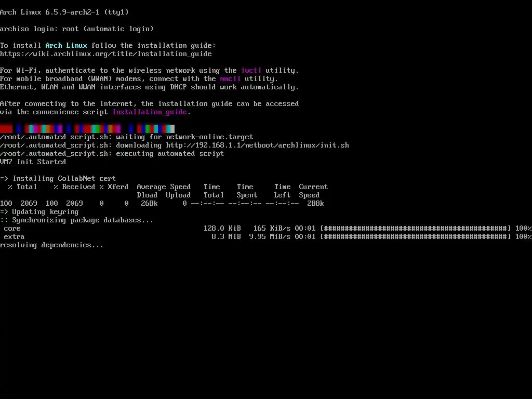Click the 'Time Left' column header

point(282,191)
